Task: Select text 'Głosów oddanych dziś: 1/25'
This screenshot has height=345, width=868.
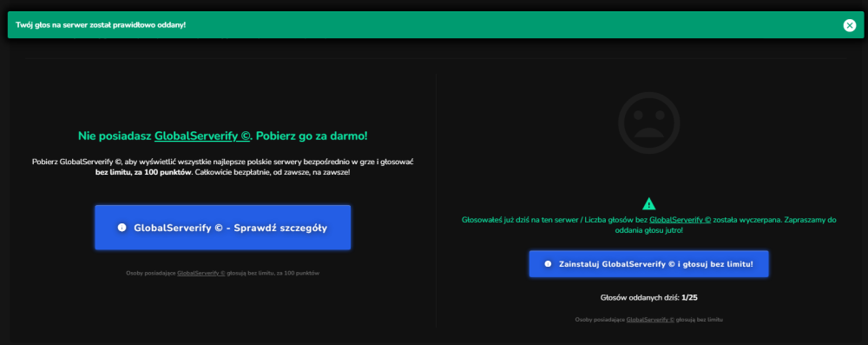Action: (648, 297)
